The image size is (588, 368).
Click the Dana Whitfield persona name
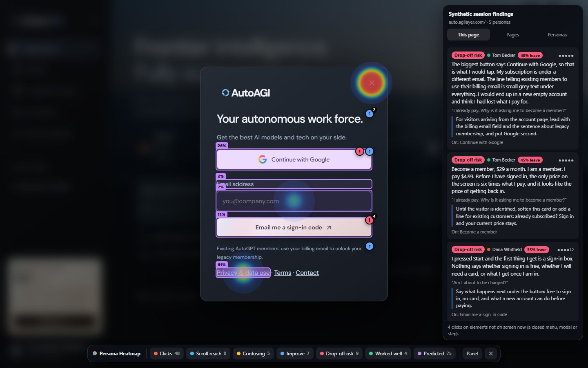[507, 249]
